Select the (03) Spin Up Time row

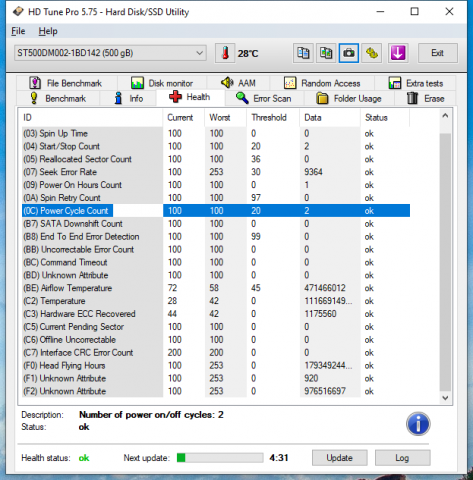coord(216,134)
